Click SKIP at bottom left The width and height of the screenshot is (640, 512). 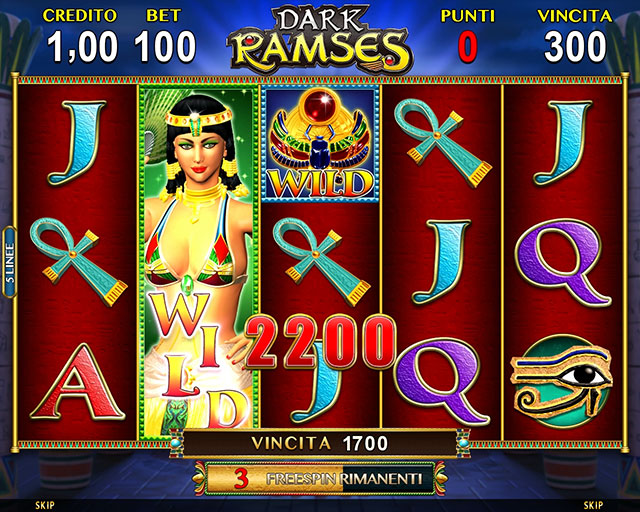coord(45,505)
